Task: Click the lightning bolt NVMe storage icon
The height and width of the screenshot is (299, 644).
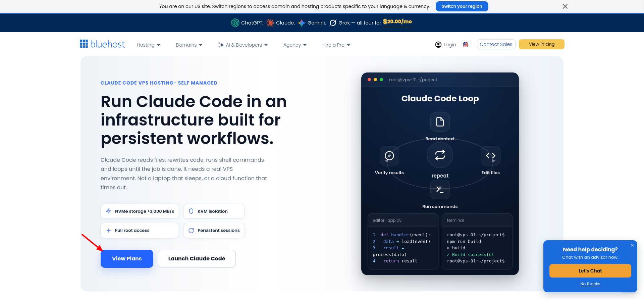Action: click(108, 211)
